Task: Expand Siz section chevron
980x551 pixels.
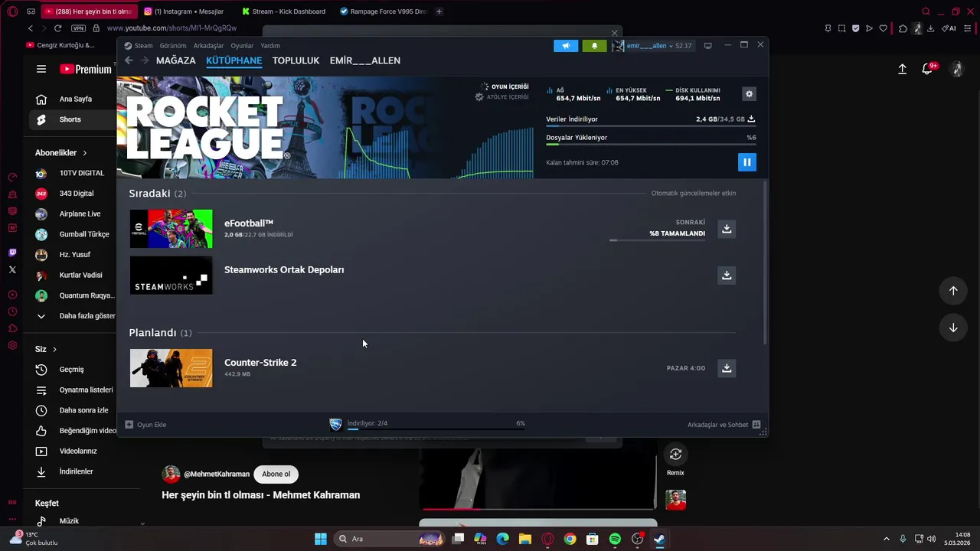Action: pyautogui.click(x=54, y=349)
